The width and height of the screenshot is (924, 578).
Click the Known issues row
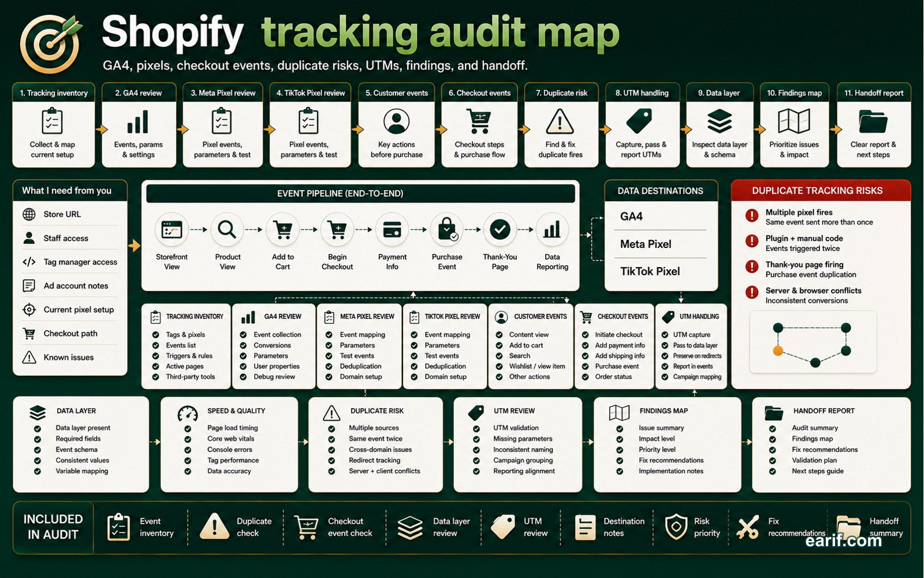pos(69,357)
